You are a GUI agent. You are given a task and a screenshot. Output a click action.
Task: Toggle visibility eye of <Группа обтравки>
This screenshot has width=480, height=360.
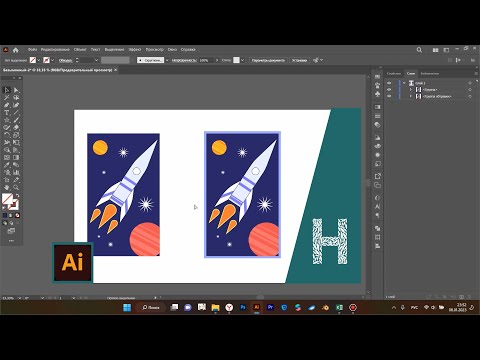[x=389, y=96]
